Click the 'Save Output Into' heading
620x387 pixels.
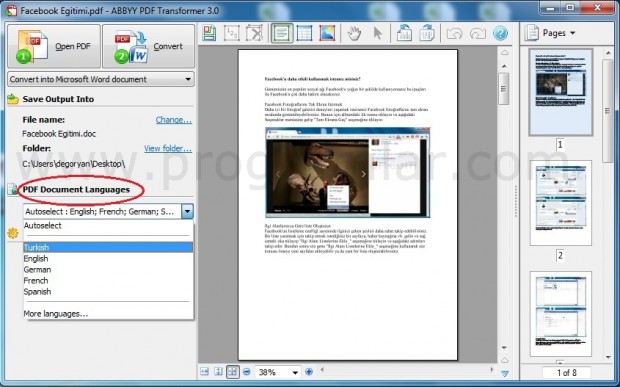click(x=58, y=99)
